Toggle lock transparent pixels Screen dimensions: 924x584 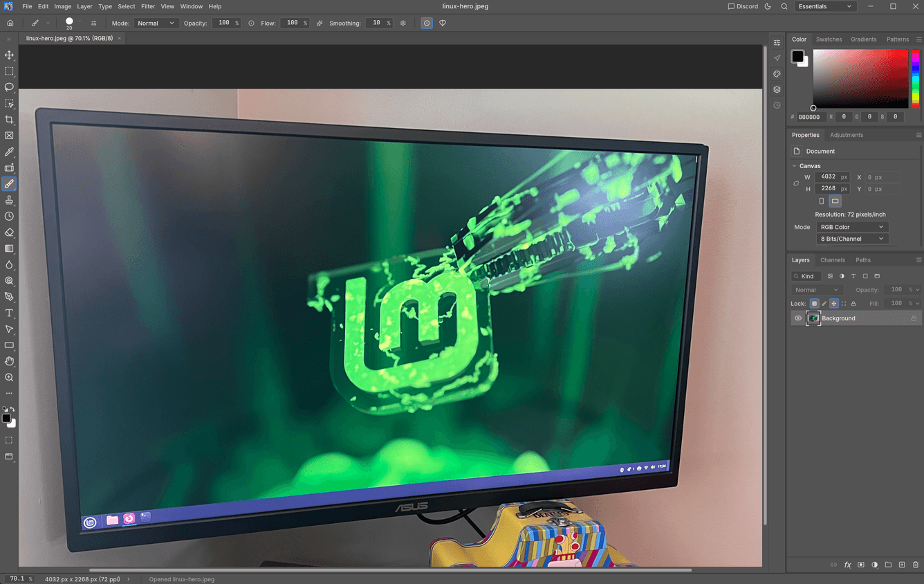tap(814, 304)
